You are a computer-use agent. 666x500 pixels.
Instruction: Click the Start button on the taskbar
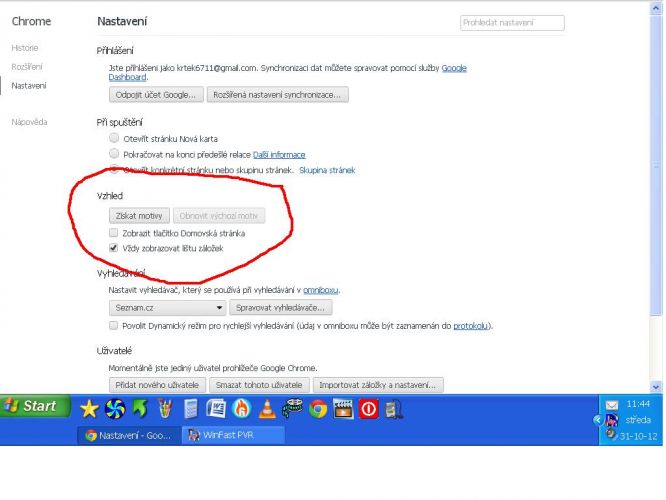point(35,406)
